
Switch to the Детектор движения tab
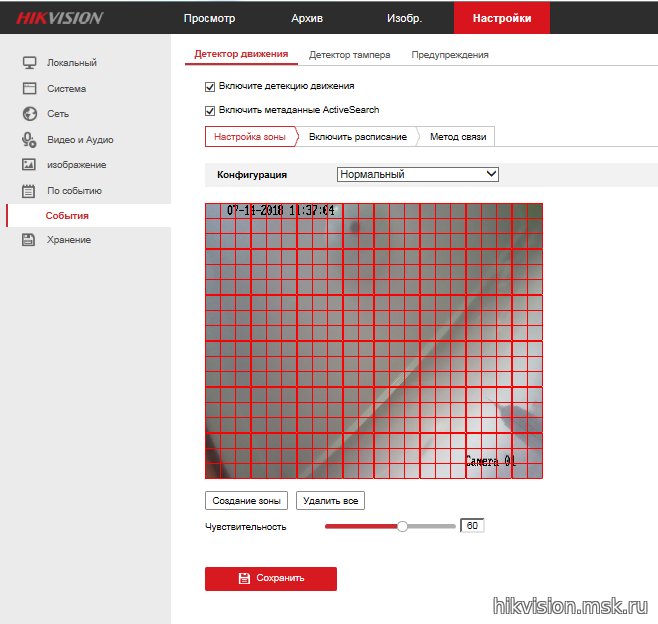(241, 54)
